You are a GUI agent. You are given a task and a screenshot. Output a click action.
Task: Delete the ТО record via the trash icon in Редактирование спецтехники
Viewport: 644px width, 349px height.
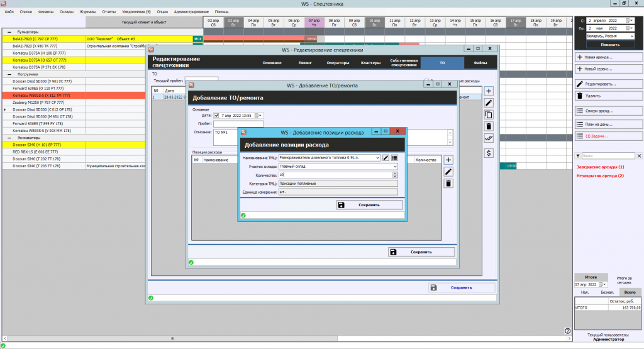[489, 126]
